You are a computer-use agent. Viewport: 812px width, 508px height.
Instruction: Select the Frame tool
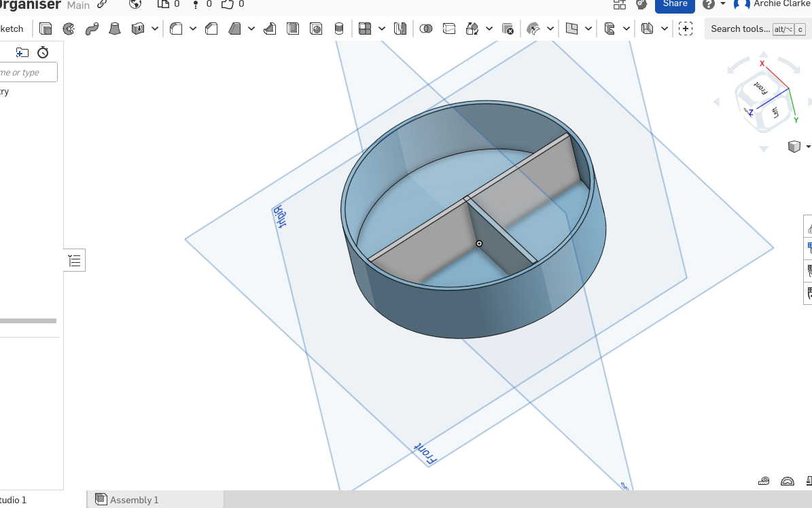[610, 29]
